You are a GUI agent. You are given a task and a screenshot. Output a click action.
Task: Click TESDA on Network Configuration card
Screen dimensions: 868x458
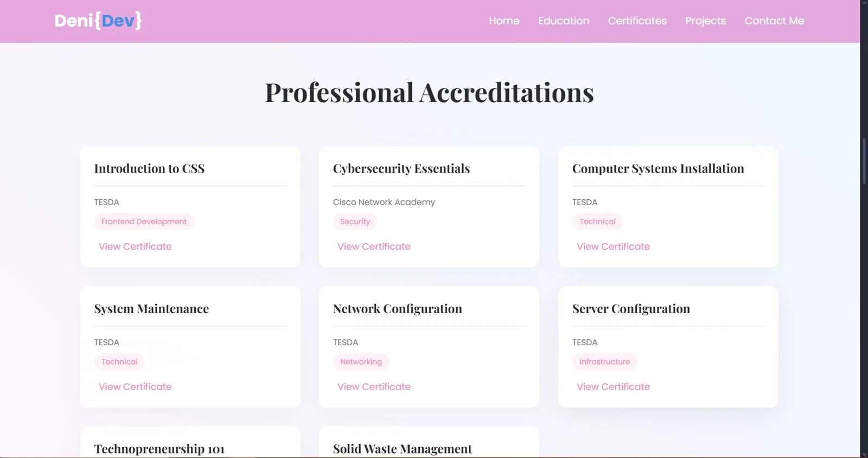[346, 342]
